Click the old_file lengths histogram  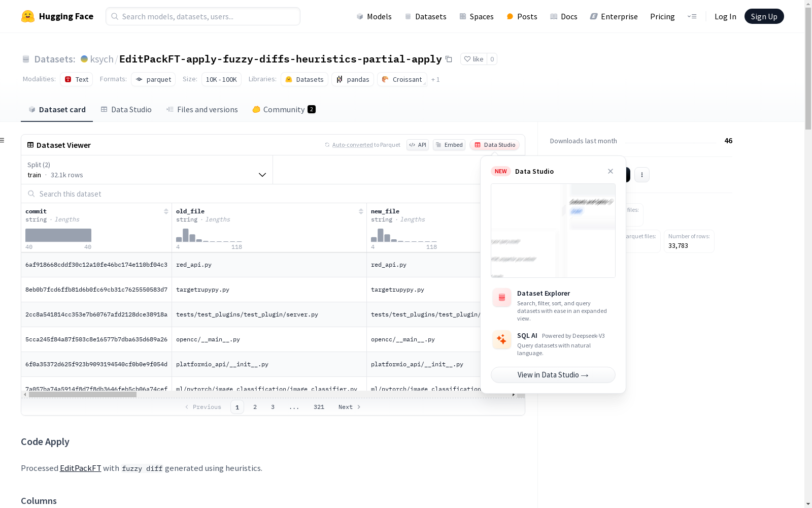coord(209,235)
